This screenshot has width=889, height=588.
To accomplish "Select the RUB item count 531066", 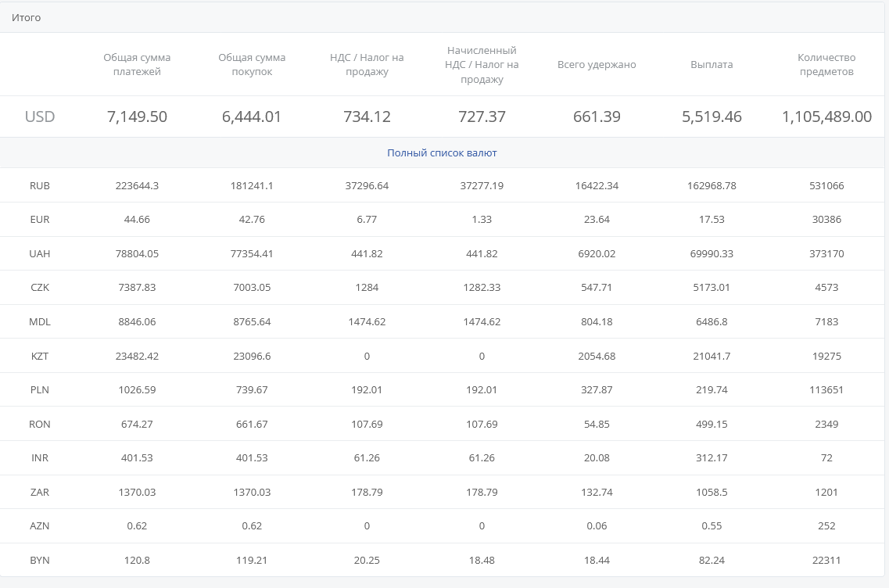I will click(826, 186).
